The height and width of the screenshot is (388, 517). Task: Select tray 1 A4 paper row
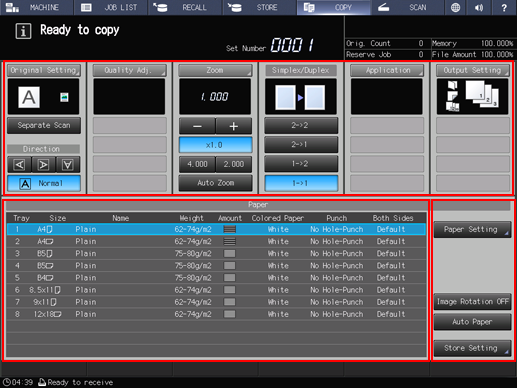[x=216, y=229]
